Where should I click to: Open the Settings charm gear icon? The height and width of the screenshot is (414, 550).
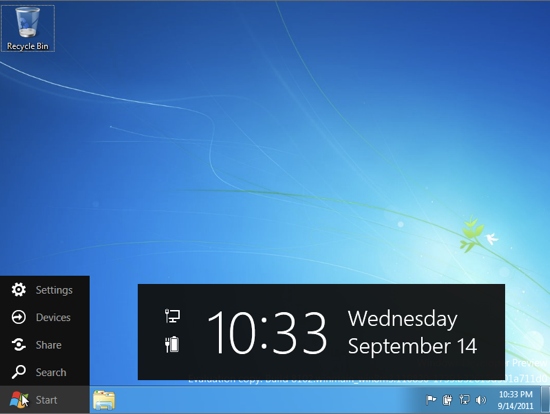pyautogui.click(x=19, y=290)
